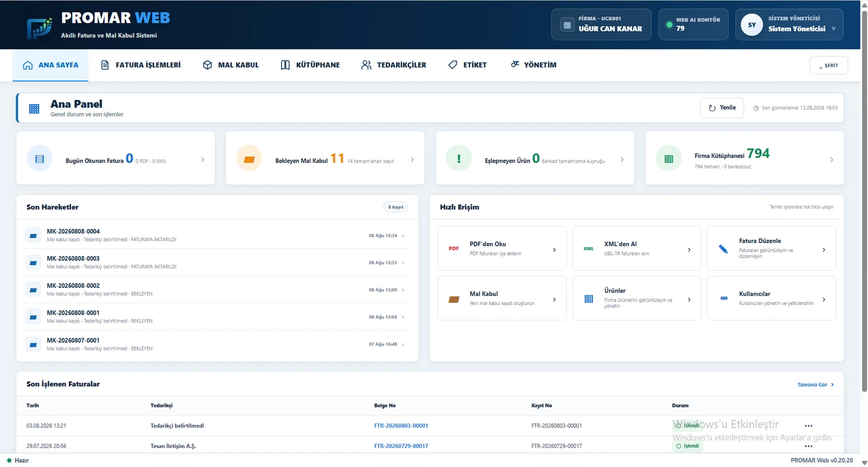Click the icon of MK-20260808-0002 row
The height and width of the screenshot is (467, 868).
pos(33,290)
